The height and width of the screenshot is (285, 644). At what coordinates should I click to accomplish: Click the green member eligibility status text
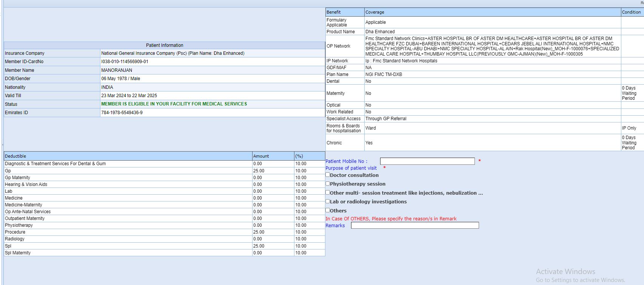[x=174, y=104]
